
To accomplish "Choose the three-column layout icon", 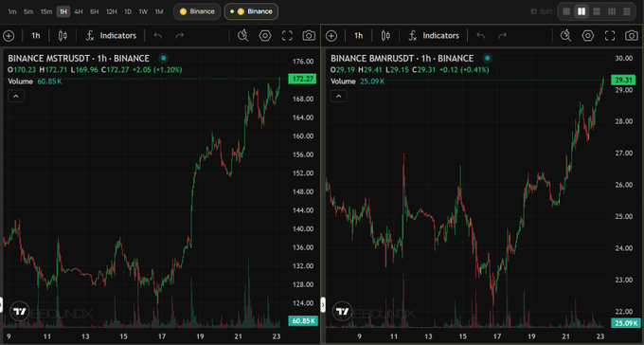I will (612, 11).
